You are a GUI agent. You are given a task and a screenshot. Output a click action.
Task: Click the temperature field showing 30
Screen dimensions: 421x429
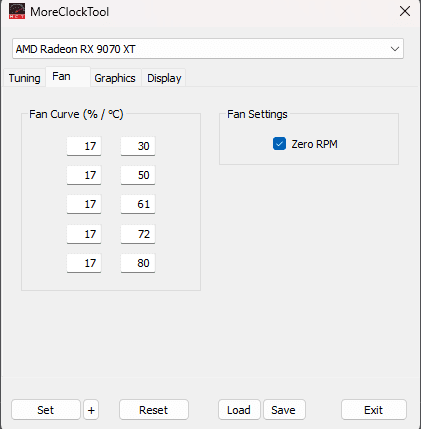point(138,146)
